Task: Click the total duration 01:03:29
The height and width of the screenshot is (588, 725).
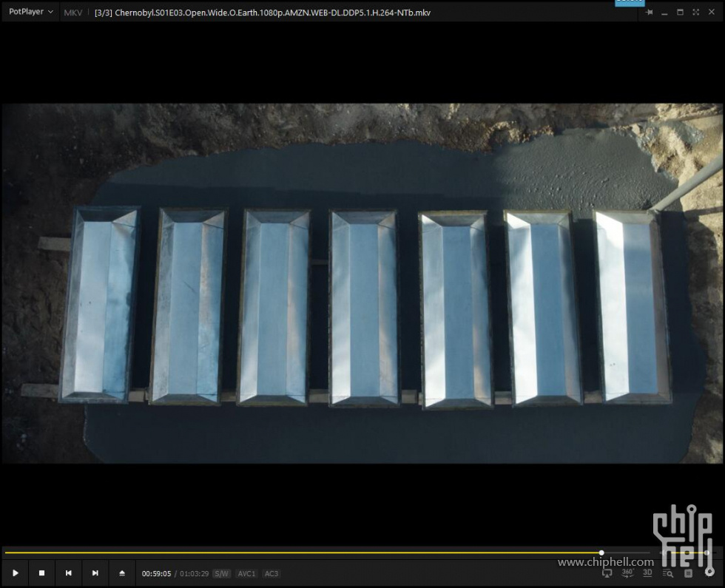Action: 194,574
